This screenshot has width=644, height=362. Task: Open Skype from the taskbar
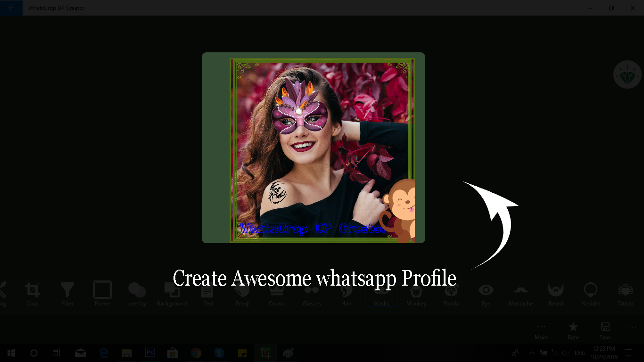(219, 353)
